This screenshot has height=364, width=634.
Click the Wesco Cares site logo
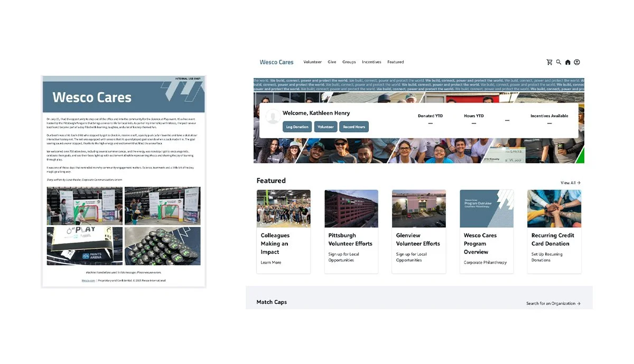click(276, 62)
